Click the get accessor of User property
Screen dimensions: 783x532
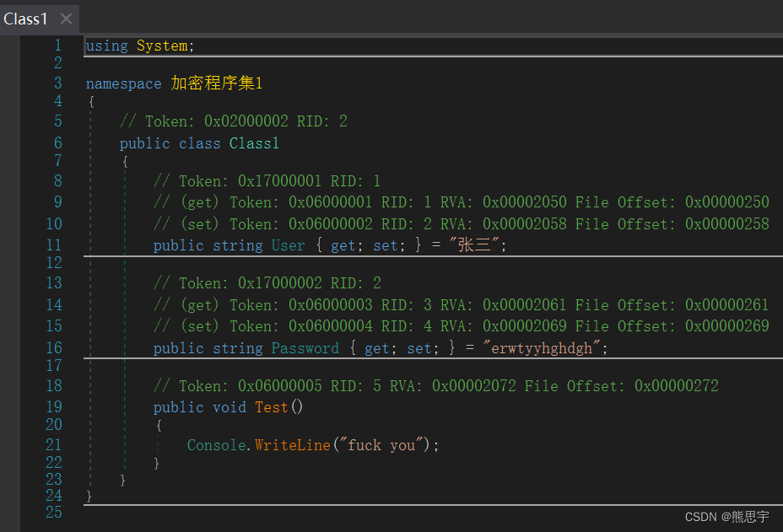pos(343,245)
